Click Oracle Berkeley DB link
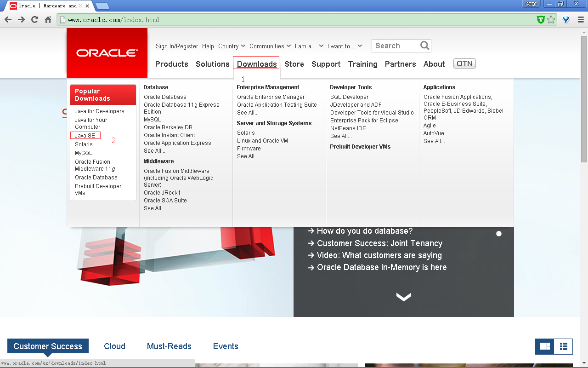 click(168, 127)
